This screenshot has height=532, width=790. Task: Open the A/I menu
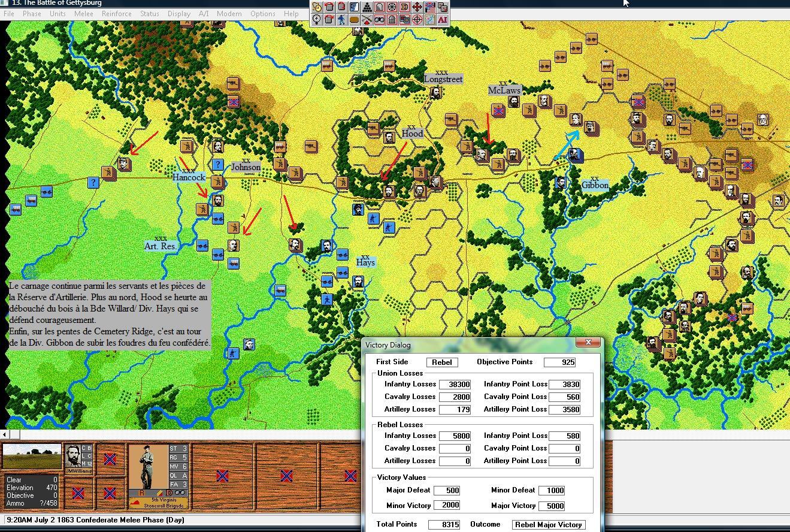[204, 14]
